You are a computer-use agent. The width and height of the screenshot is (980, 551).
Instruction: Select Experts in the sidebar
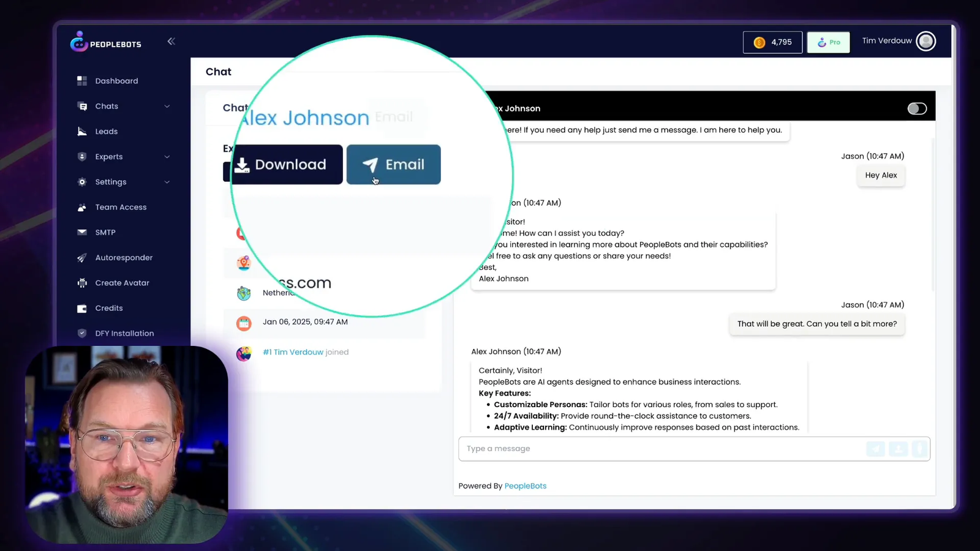point(109,157)
